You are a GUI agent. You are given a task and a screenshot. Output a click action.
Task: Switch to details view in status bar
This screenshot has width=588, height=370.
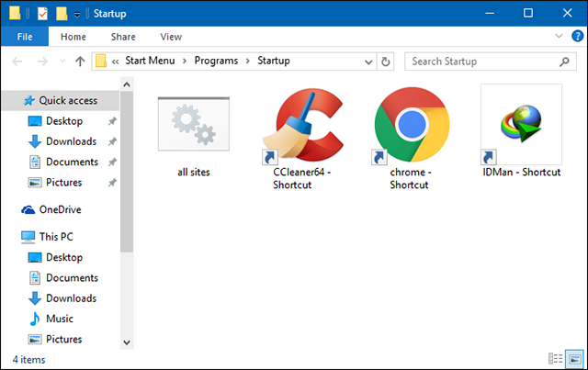(x=555, y=359)
